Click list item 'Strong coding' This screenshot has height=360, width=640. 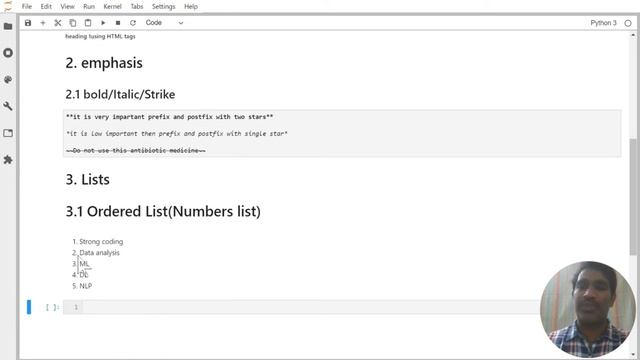(x=101, y=242)
